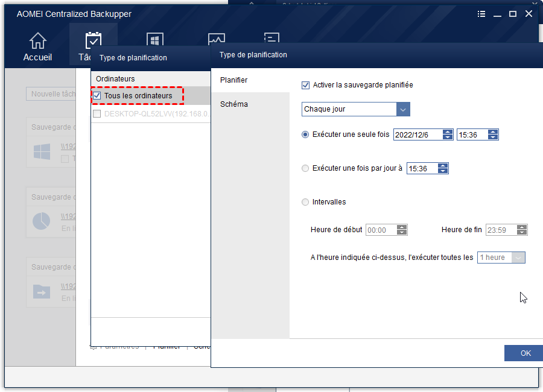Click the Planifier link at bottom
This screenshot has width=543, height=392.
167,346
